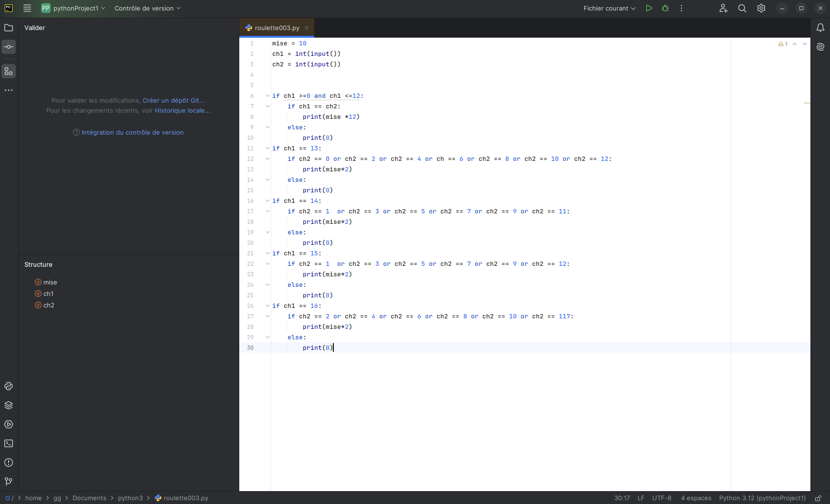The image size is (830, 504).
Task: Run the current file with green play button
Action: [x=649, y=8]
